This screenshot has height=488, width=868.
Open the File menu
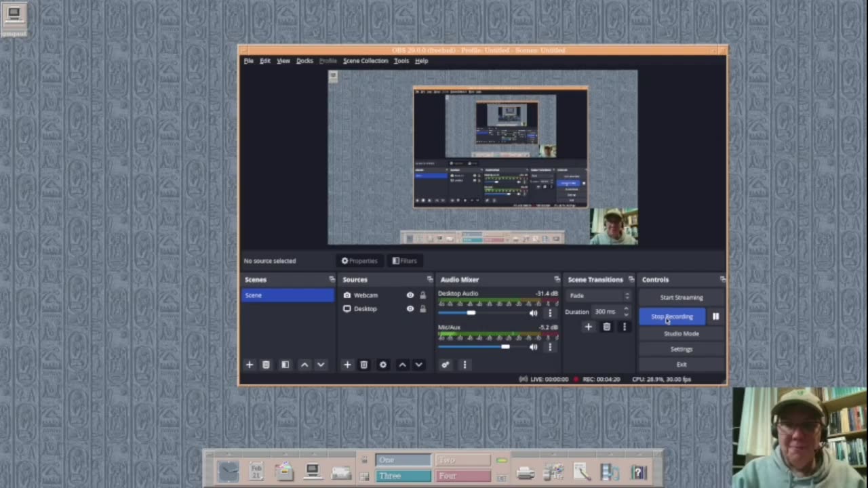(x=249, y=61)
